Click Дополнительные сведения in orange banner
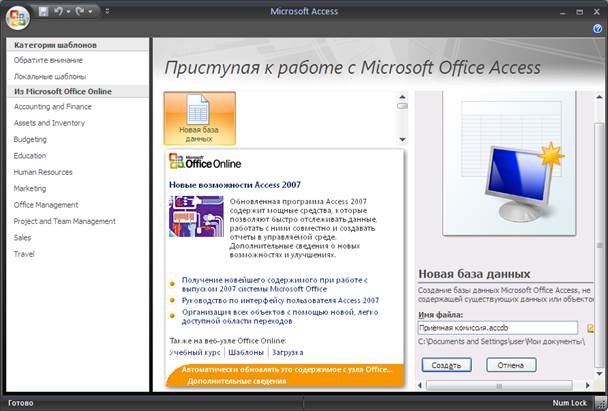This screenshot has width=608, height=411. click(237, 381)
